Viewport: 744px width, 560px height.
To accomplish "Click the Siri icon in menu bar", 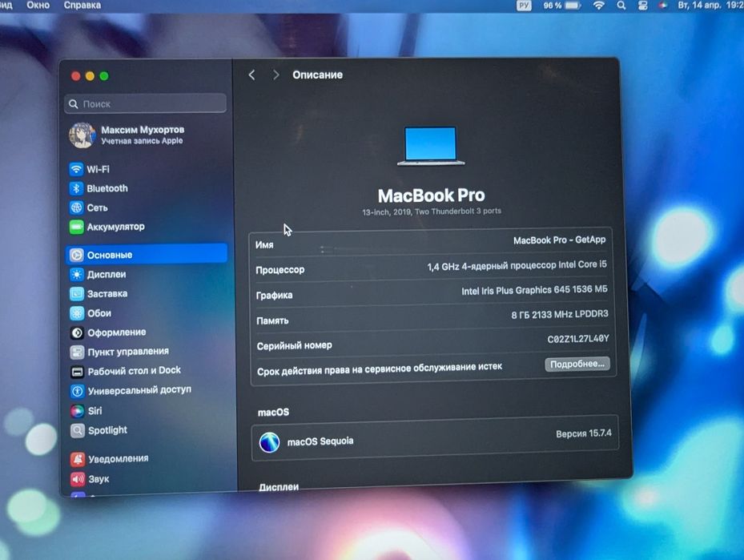I will (663, 6).
